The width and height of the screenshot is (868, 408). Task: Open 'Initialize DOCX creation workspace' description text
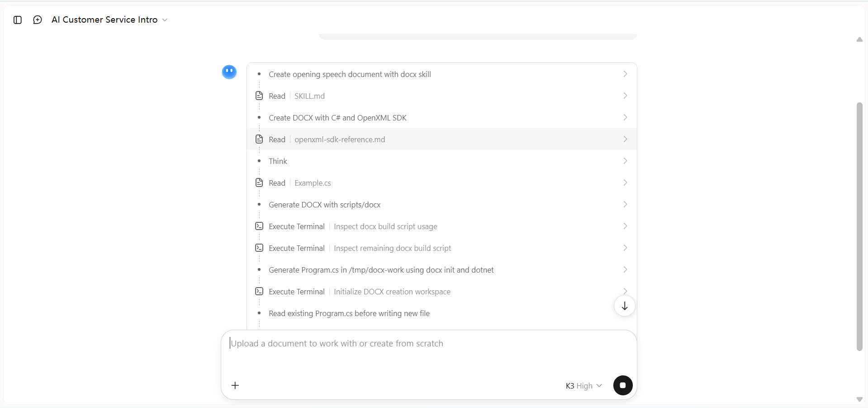click(392, 292)
